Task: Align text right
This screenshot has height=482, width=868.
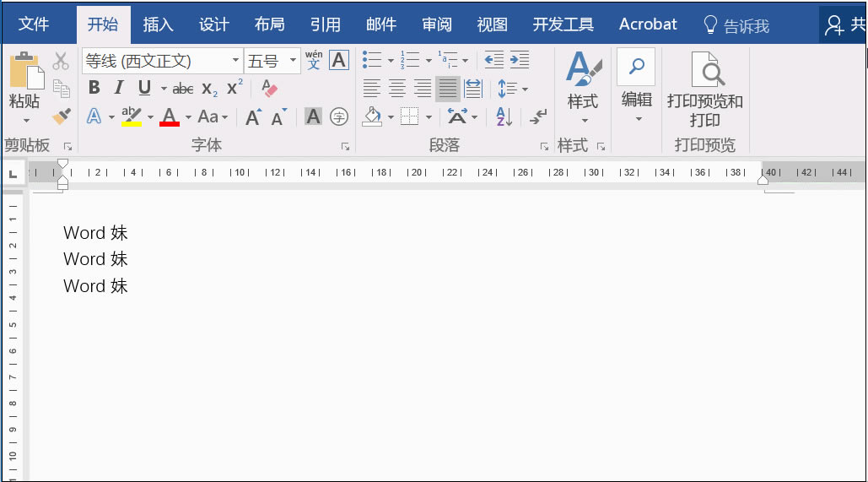Action: [x=423, y=89]
